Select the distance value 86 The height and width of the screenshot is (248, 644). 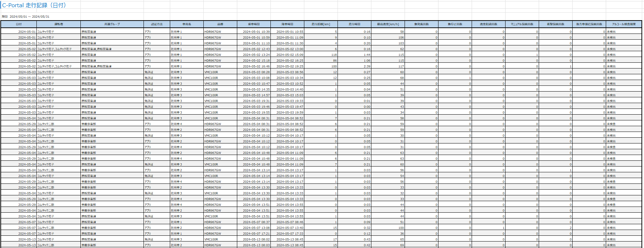(335, 61)
